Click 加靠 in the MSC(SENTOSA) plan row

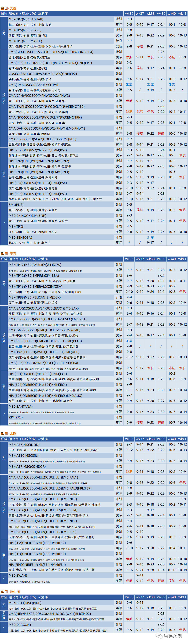pyautogui.click(x=150, y=237)
